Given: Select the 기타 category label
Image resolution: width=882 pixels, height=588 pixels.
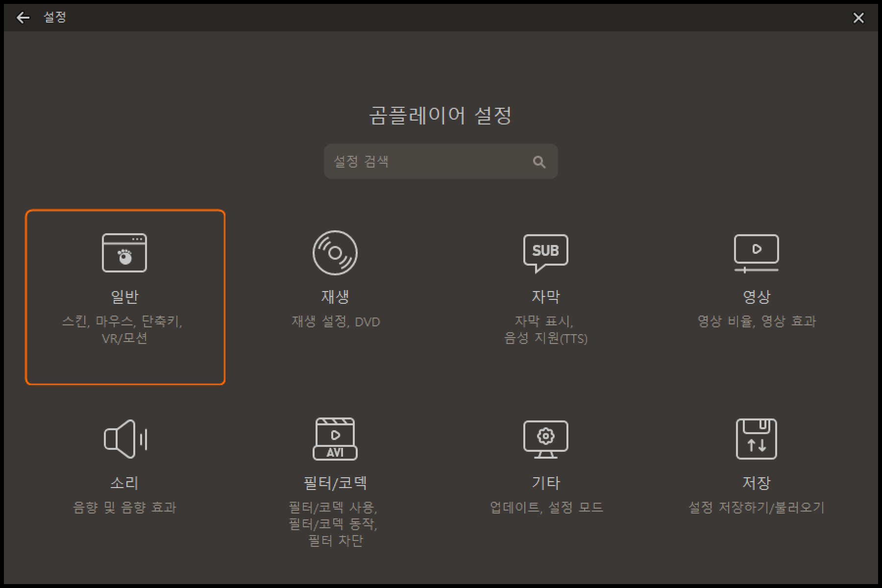Looking at the screenshot, I should [546, 483].
